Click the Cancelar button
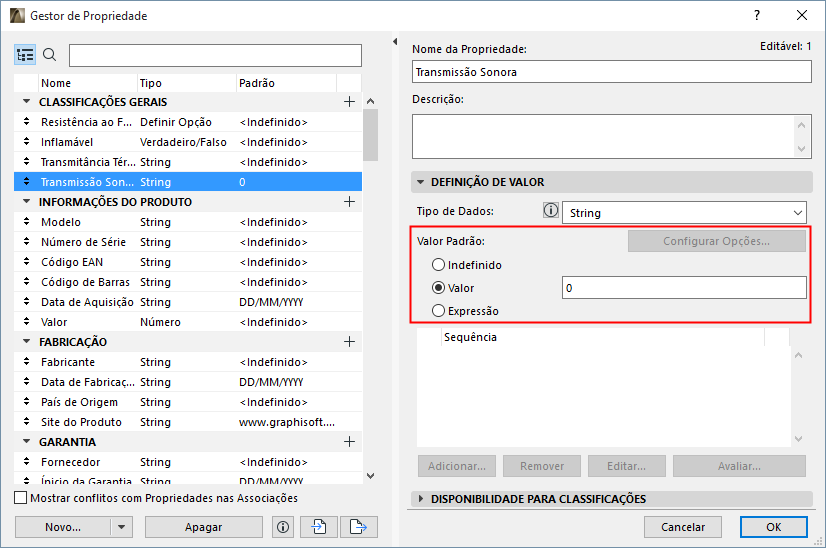826x548 pixels. [683, 527]
